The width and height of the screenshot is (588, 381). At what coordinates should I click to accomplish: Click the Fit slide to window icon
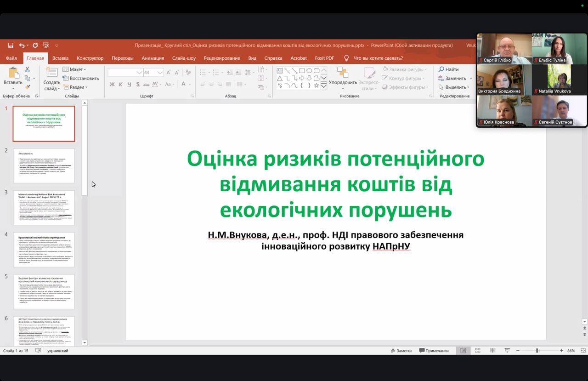pos(583,351)
